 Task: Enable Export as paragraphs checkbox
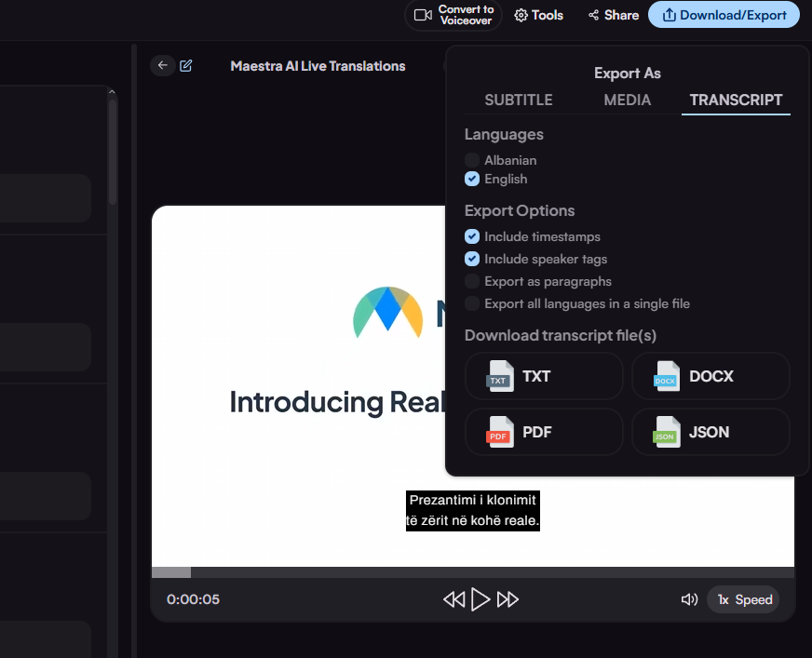(472, 281)
